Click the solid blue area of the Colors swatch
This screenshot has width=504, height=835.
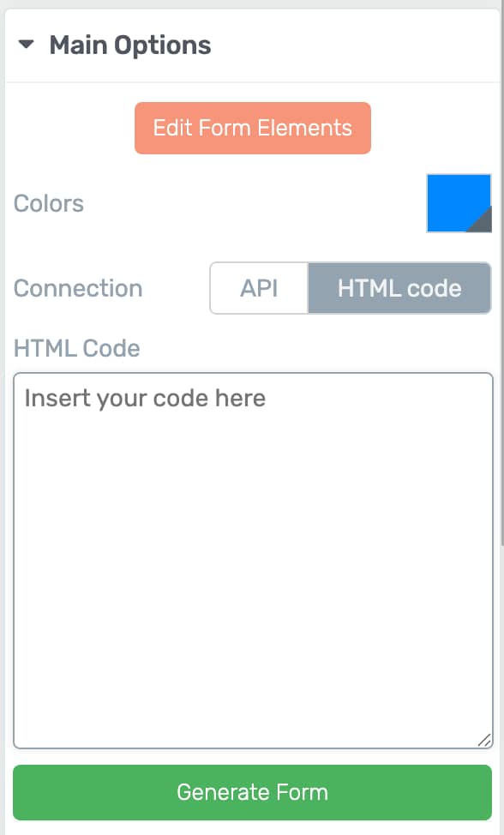tap(453, 197)
